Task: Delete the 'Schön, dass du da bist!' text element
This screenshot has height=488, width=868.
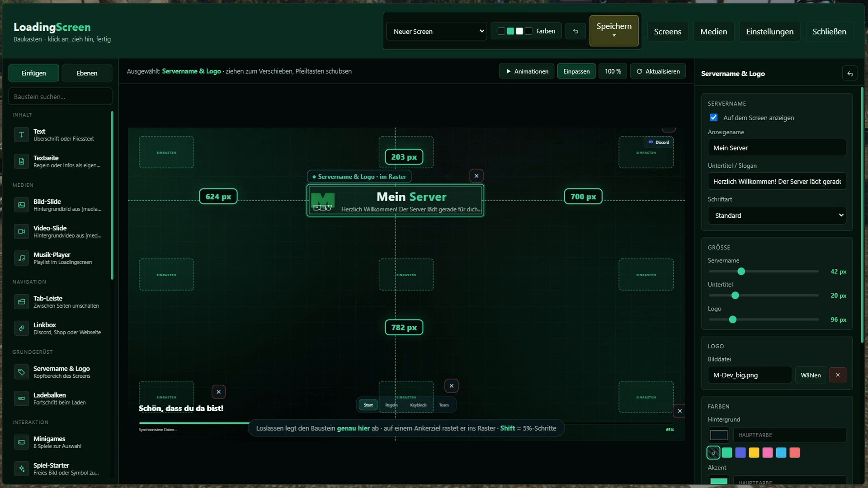Action: click(218, 392)
